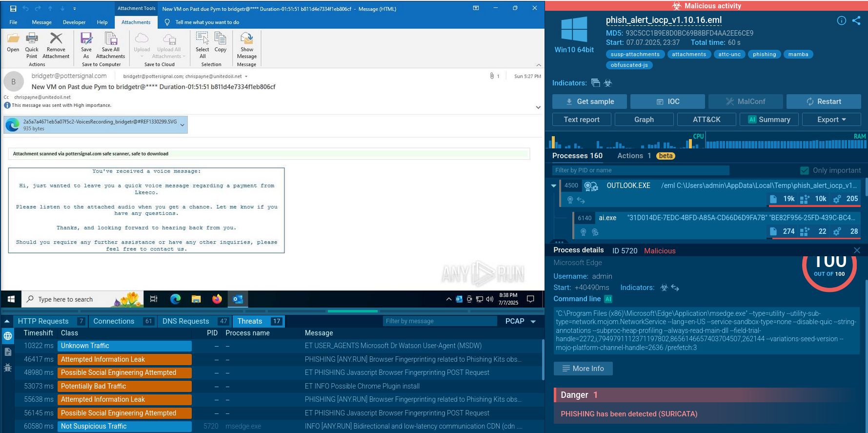Screen dimensions: 868x433
Task: Open the Developer ribbon tab
Action: [74, 22]
